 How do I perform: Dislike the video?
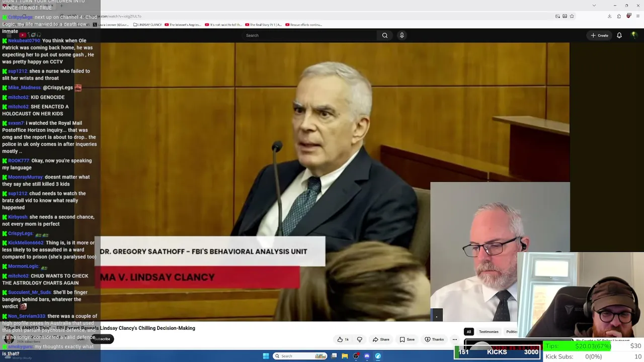click(x=360, y=339)
